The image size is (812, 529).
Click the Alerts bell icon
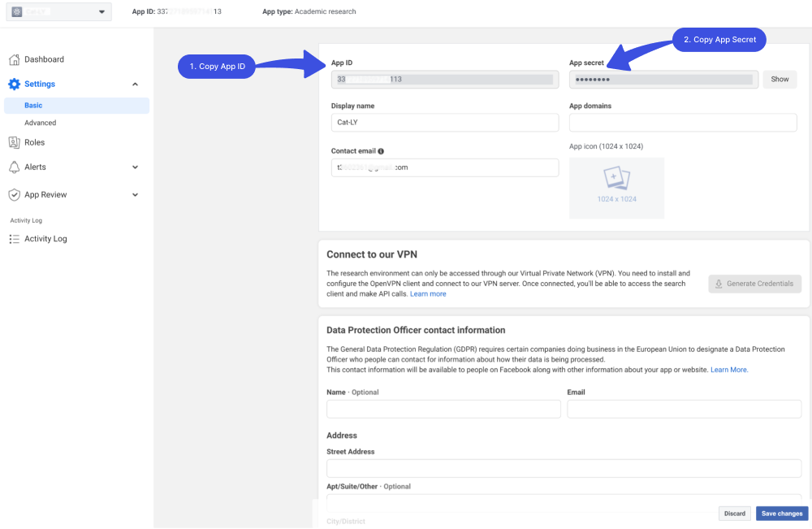[15, 167]
